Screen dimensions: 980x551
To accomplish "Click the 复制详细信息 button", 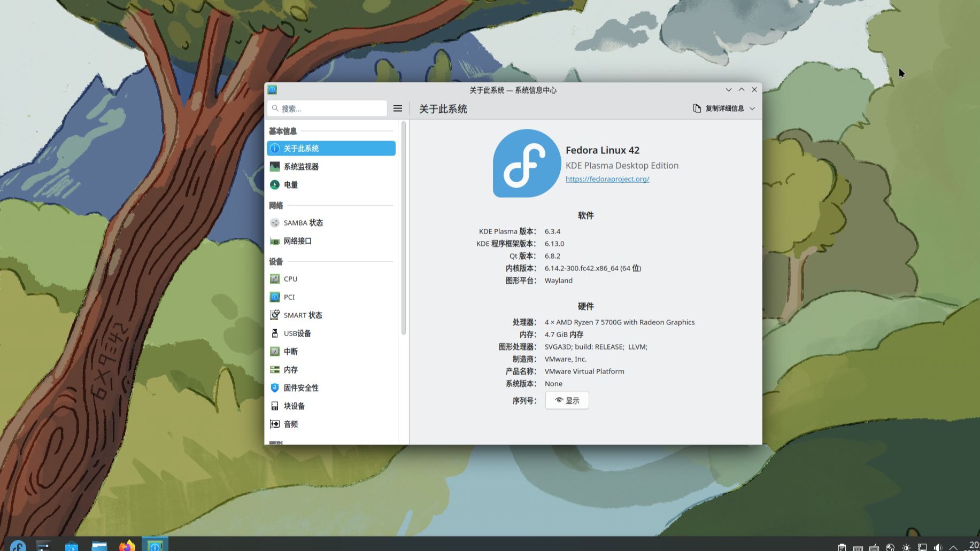I will point(719,108).
